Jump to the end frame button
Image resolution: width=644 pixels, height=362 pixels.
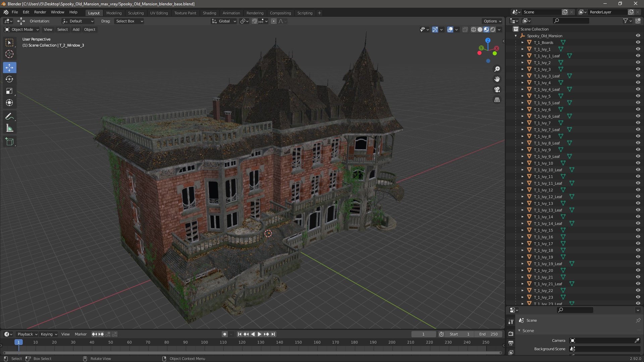pyautogui.click(x=273, y=334)
